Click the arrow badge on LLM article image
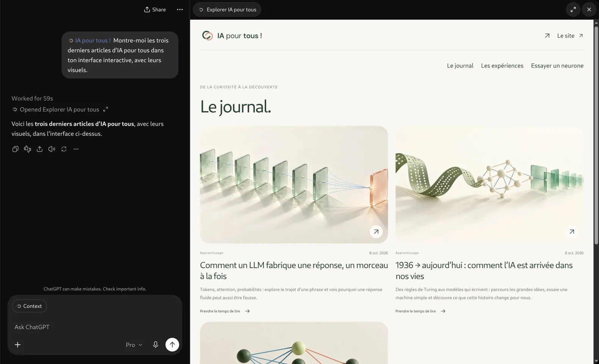The height and width of the screenshot is (364, 599). coord(376,232)
